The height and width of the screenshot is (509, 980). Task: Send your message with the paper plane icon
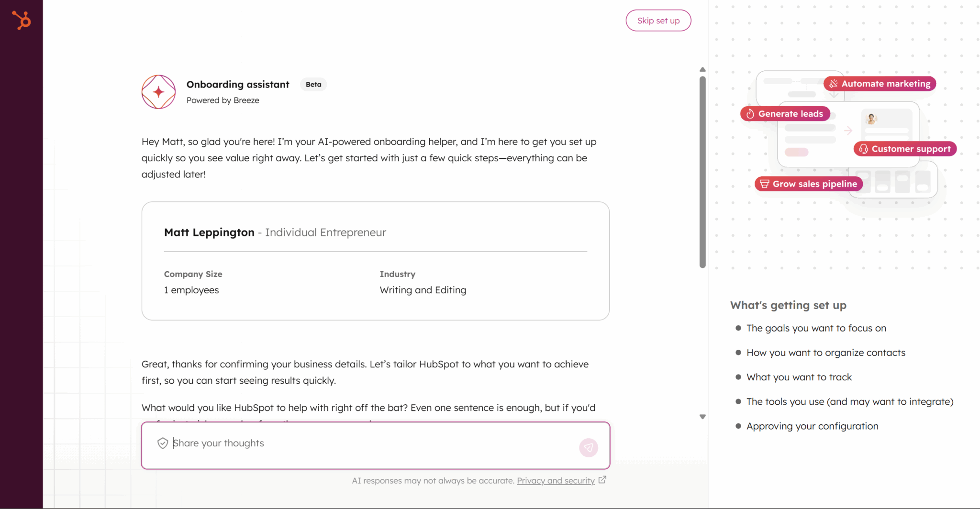click(589, 448)
